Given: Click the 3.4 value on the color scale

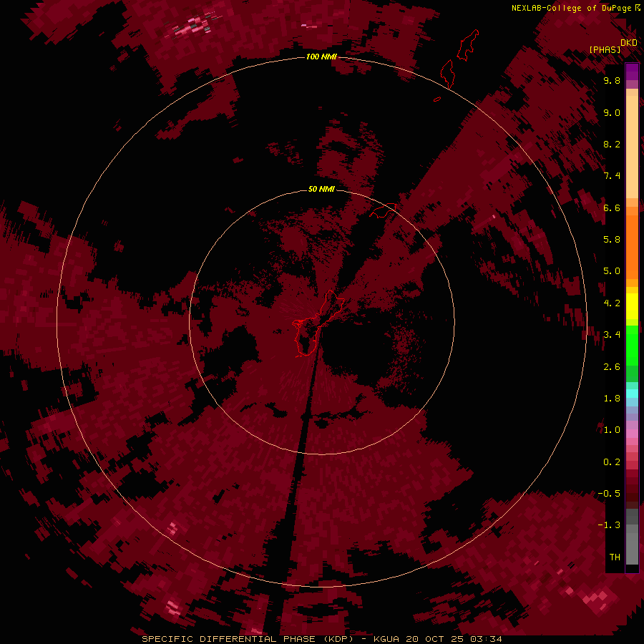Looking at the screenshot, I should coord(612,335).
